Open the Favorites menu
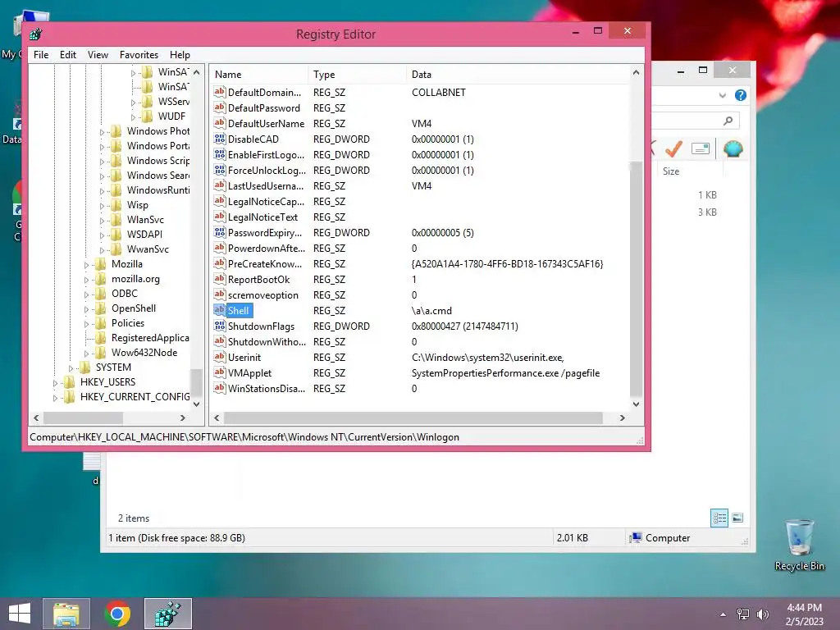 [x=139, y=55]
